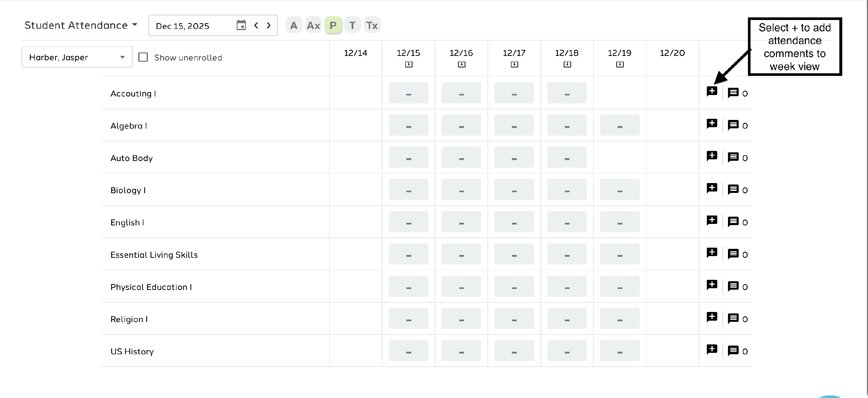Image resolution: width=868 pixels, height=398 pixels.
Task: Select the Tx tardy excused code
Action: click(x=372, y=25)
